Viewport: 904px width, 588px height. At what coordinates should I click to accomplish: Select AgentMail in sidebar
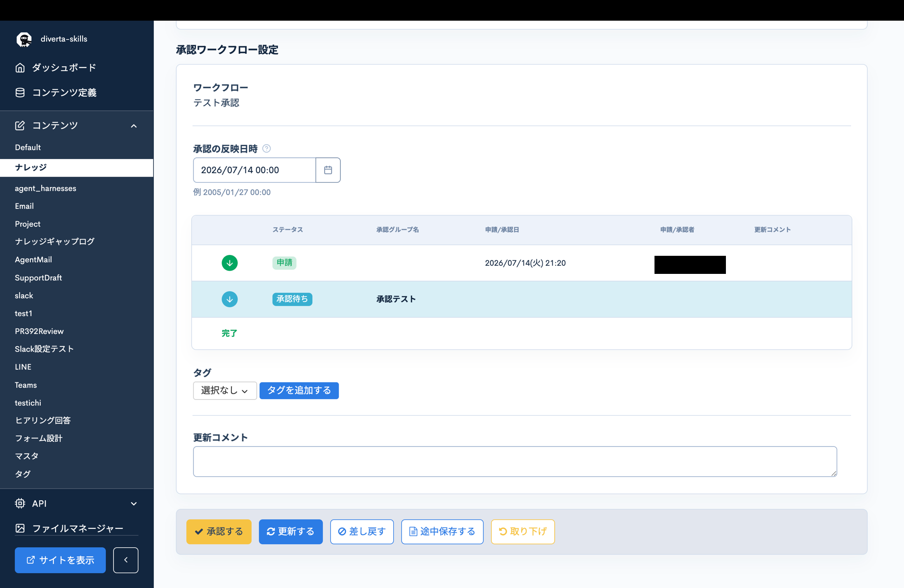33,260
